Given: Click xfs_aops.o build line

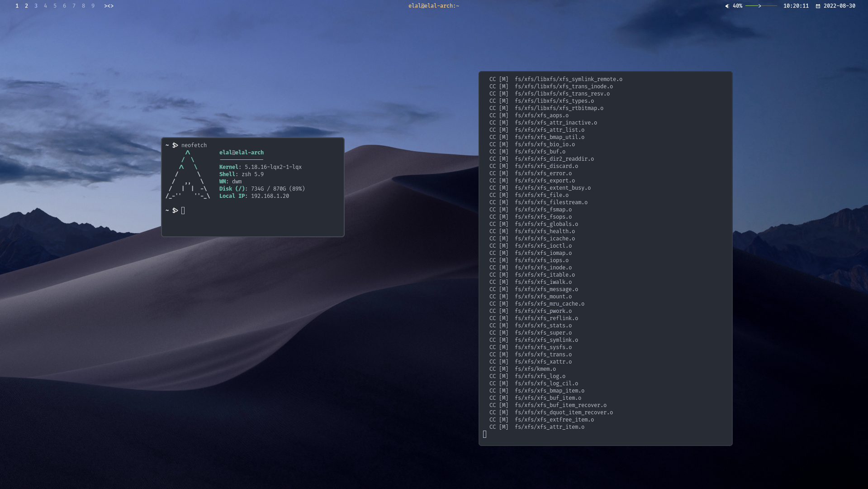Looking at the screenshot, I should click(x=529, y=115).
